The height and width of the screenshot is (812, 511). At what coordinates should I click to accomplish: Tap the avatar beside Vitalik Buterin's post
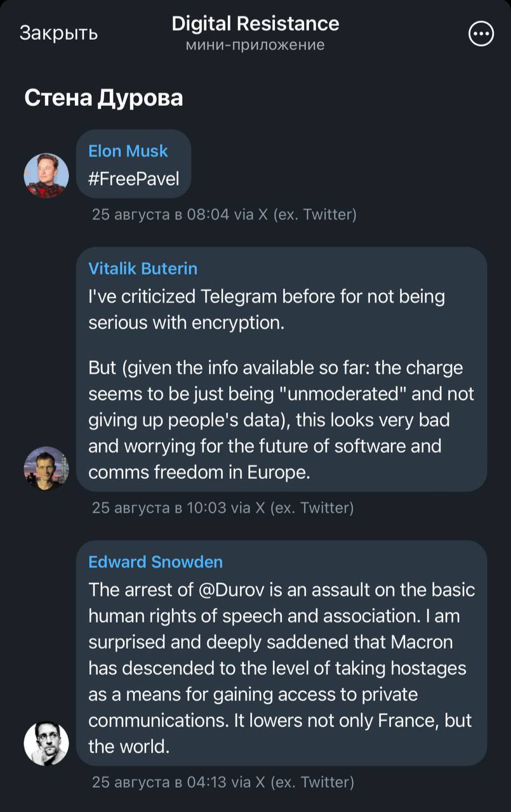coord(46,468)
